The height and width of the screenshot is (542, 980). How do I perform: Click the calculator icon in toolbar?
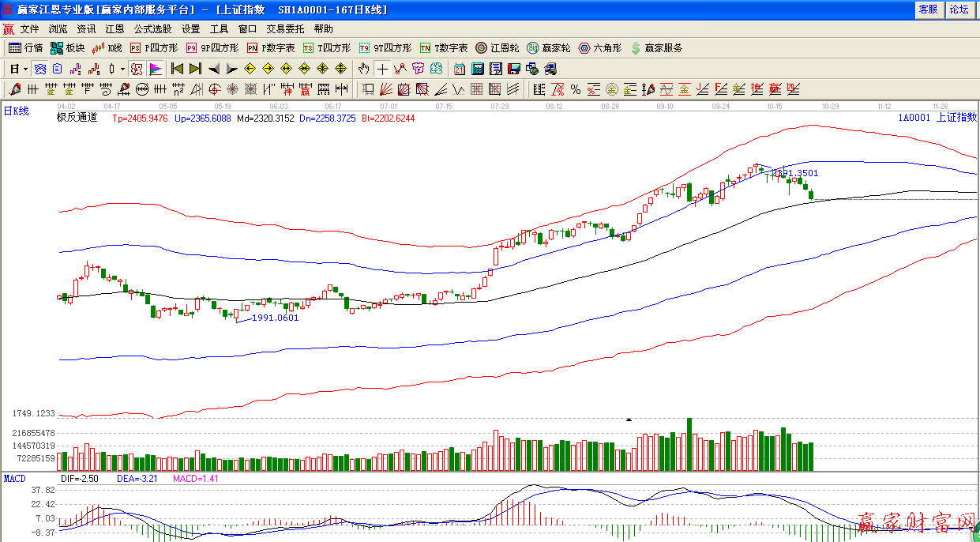pyautogui.click(x=478, y=69)
